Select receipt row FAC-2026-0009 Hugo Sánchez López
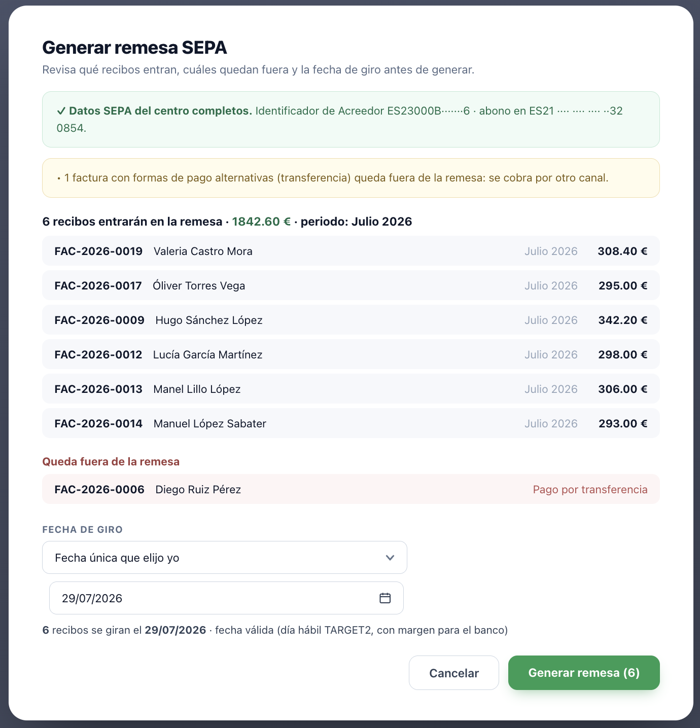 tap(351, 320)
